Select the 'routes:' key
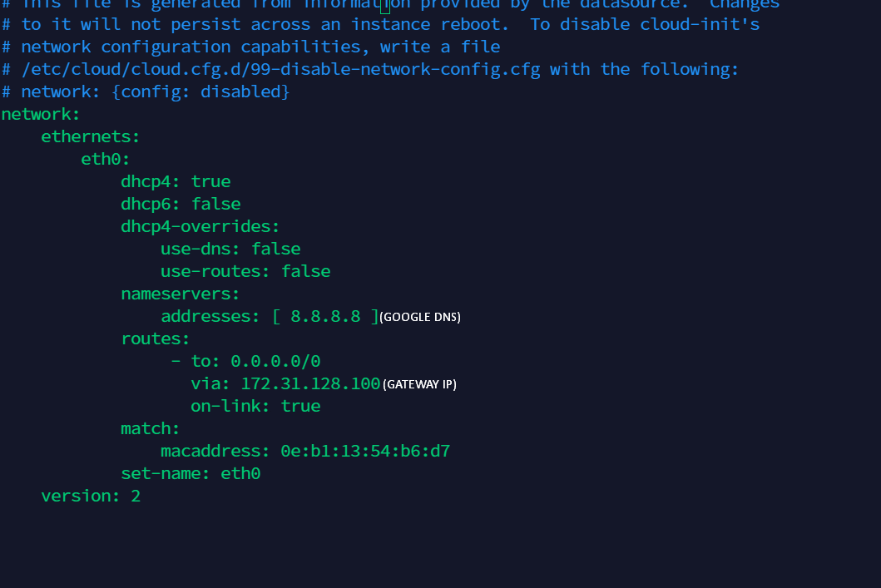 point(156,338)
